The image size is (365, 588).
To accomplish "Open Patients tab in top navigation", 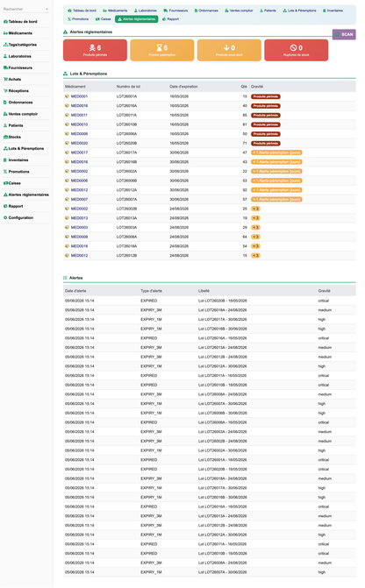I will (268, 11).
